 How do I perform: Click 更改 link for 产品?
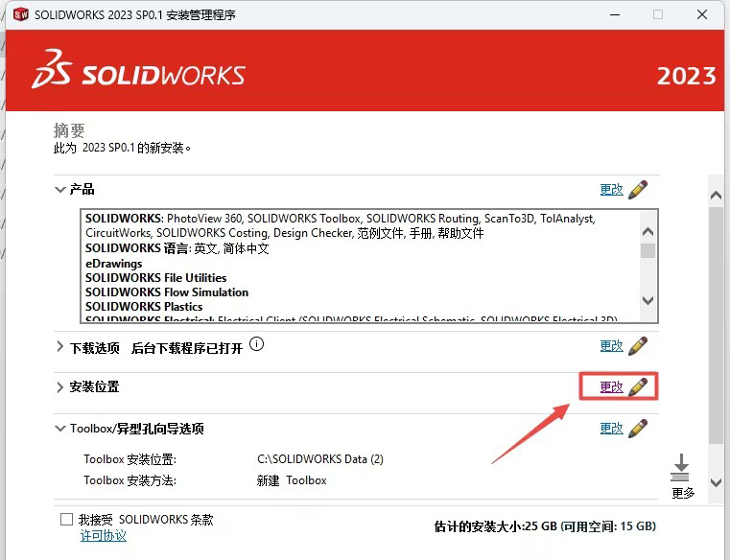[611, 190]
